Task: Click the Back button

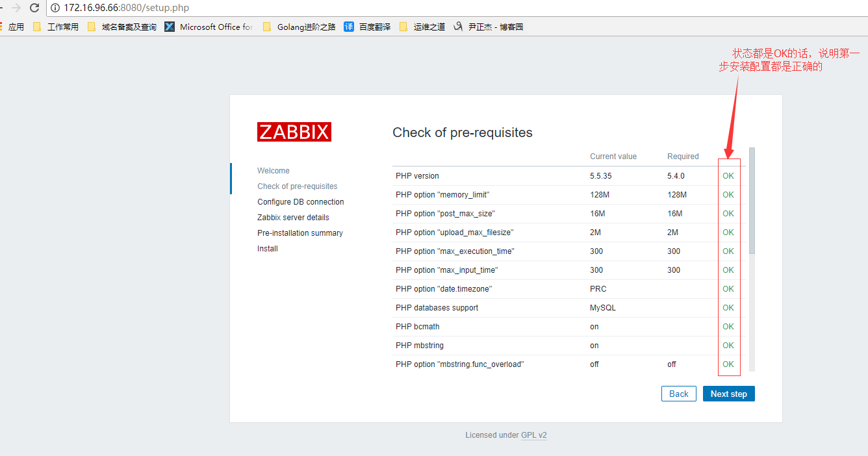Action: pos(679,394)
